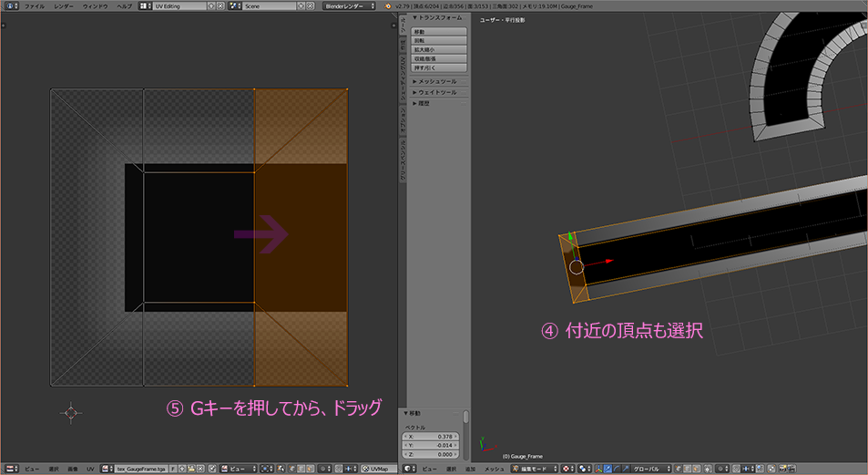Open UV editor type selector icon

[x=12, y=469]
